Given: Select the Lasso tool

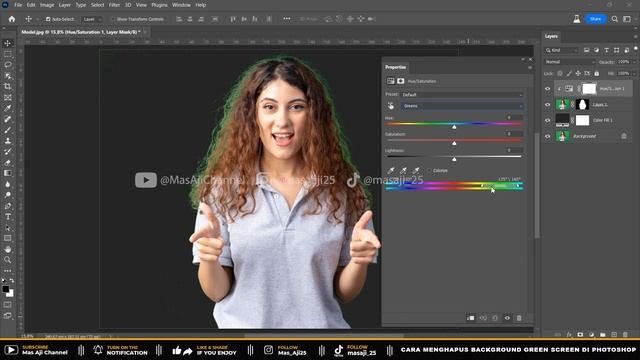Looking at the screenshot, I should [7, 65].
